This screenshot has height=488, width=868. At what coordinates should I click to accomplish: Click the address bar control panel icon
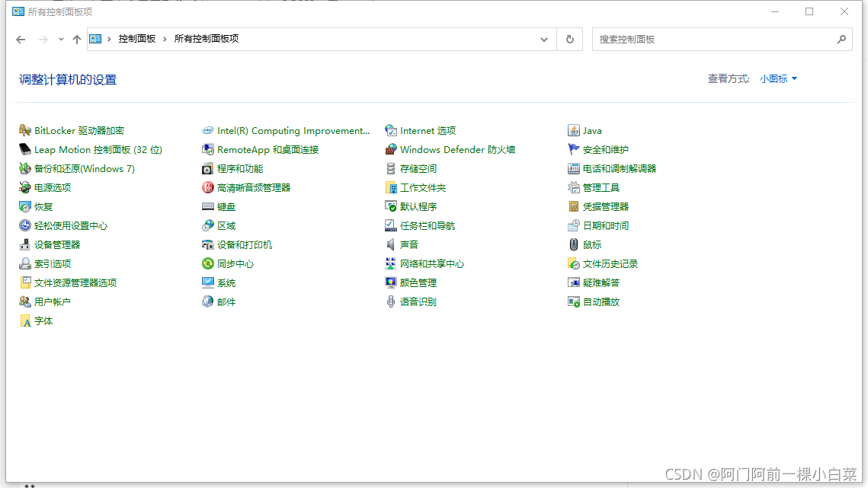[x=95, y=39]
